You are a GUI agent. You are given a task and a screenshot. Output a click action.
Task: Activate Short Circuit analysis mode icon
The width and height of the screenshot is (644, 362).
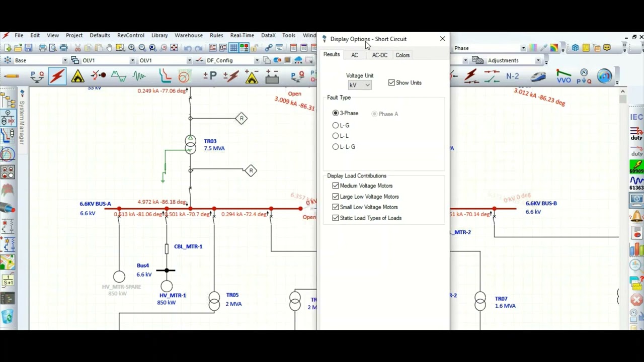point(57,76)
